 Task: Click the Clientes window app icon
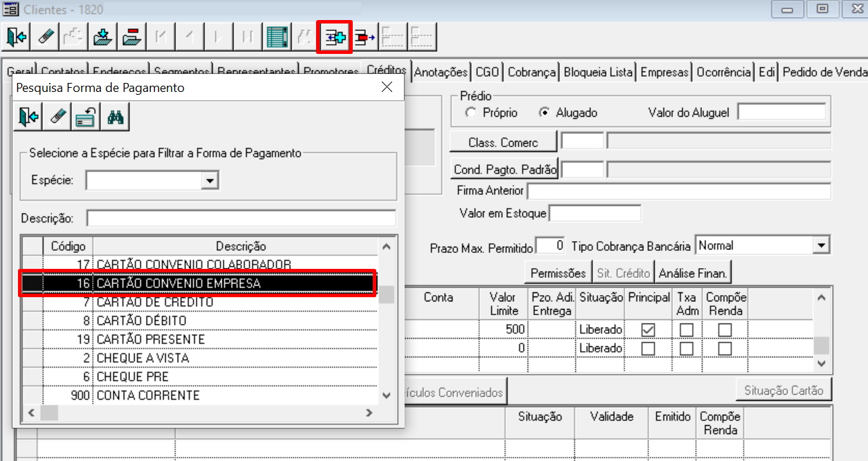[10, 8]
